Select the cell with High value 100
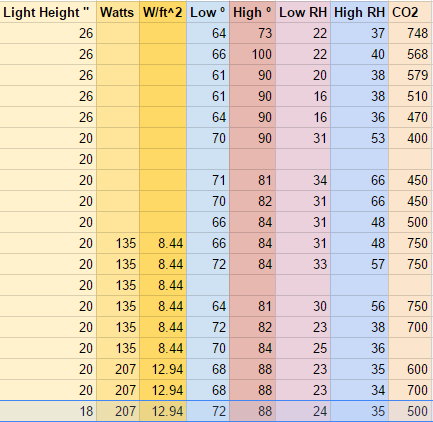The height and width of the screenshot is (422, 433). click(x=252, y=54)
